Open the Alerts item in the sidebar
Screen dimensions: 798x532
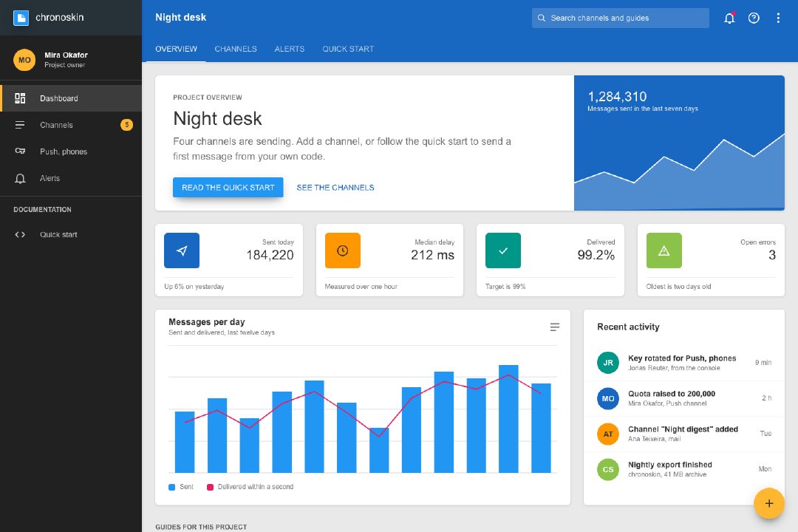pyautogui.click(x=71, y=178)
